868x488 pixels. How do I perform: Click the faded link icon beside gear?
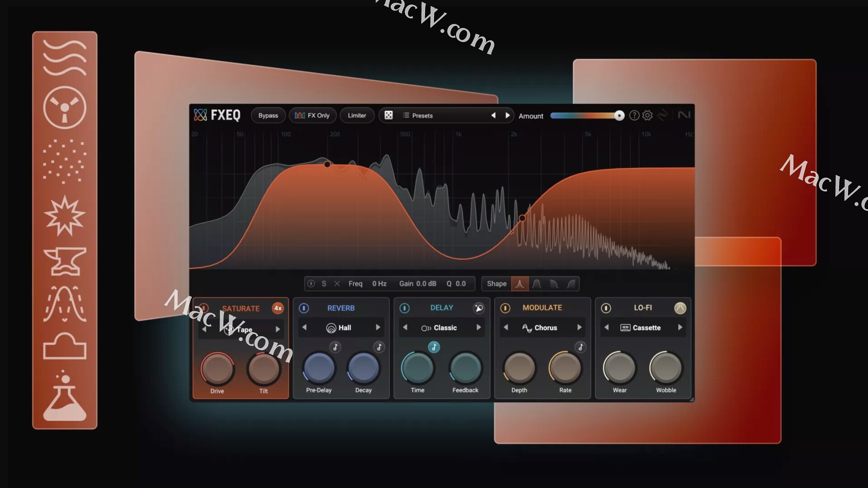(x=662, y=115)
